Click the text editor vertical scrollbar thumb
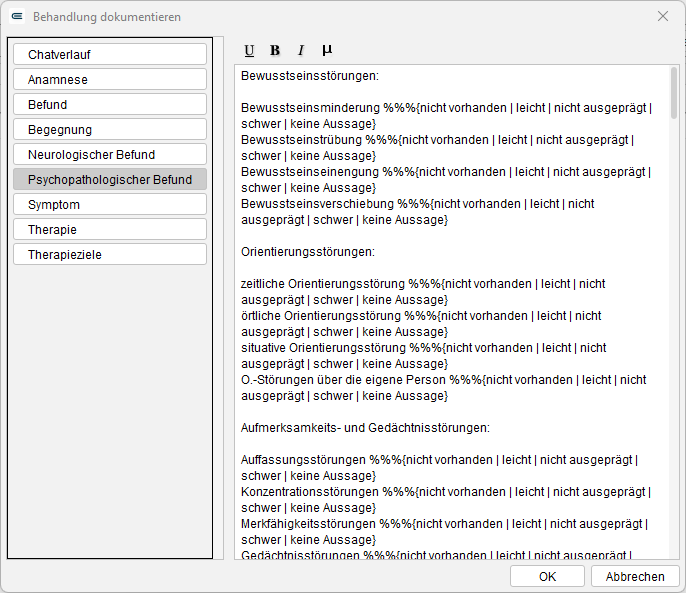686x593 pixels. coord(674,92)
